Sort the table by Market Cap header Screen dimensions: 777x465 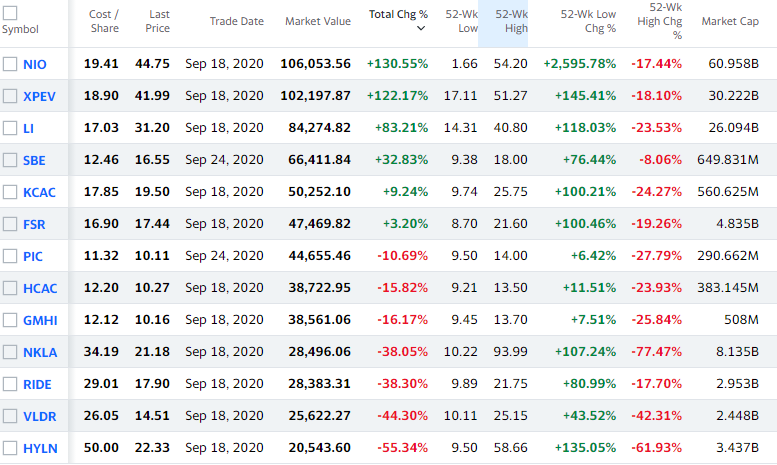[x=735, y=21]
